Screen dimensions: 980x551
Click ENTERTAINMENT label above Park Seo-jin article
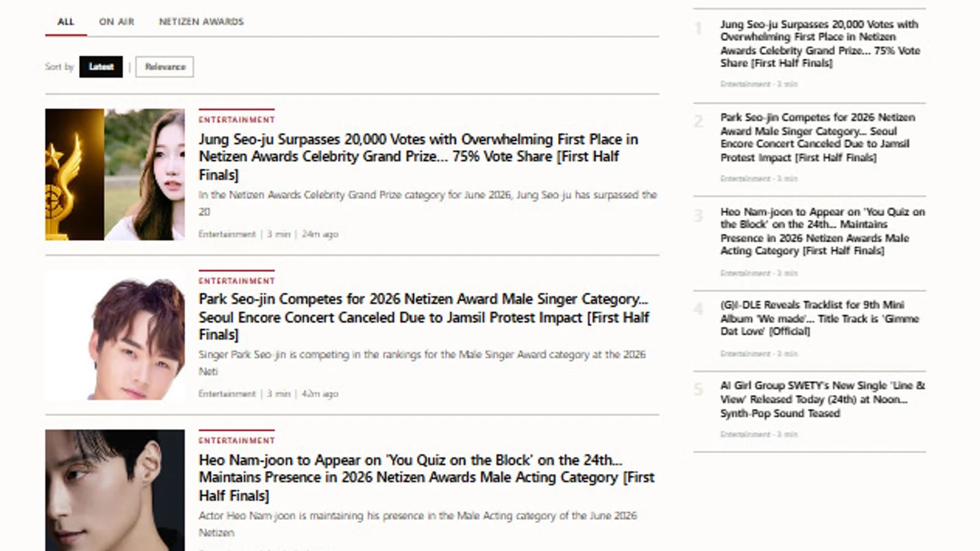(x=236, y=280)
